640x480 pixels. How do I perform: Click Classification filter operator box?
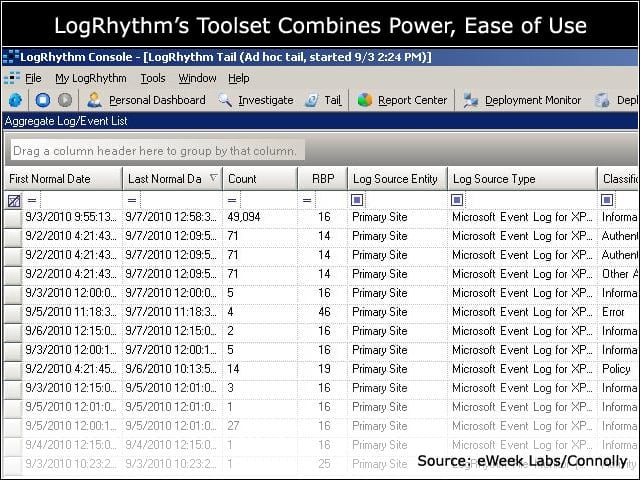click(607, 200)
